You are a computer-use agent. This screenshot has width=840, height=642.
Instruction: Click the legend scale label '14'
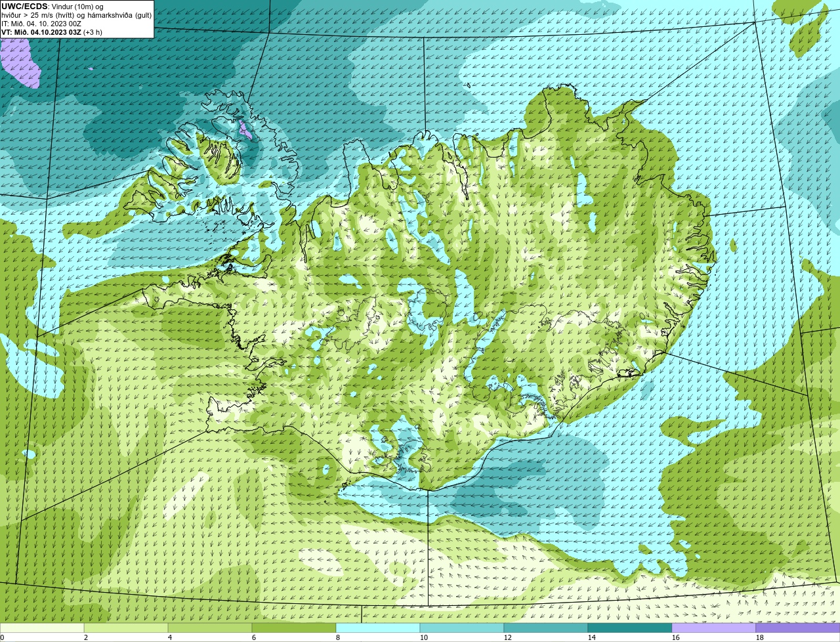click(592, 637)
